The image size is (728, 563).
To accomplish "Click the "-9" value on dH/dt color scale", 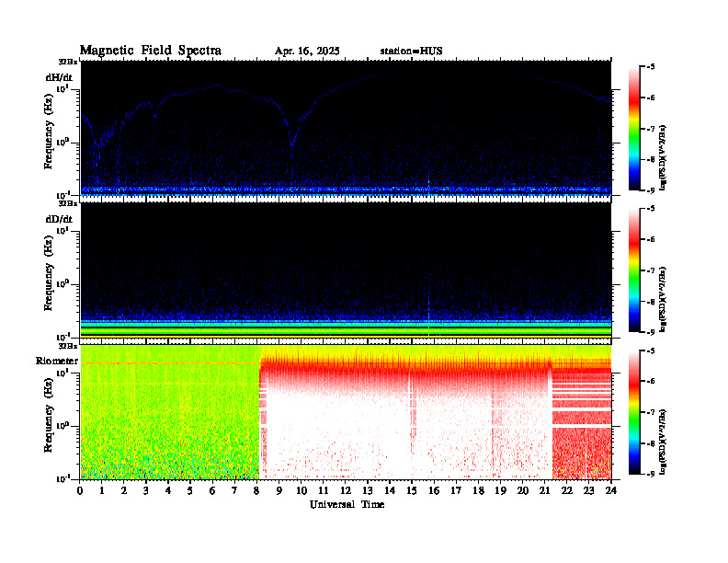I will pos(651,190).
